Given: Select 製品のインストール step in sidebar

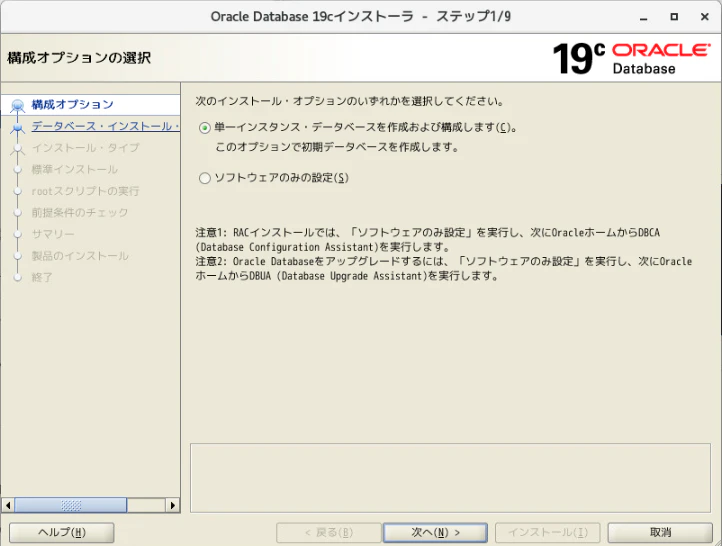Looking at the screenshot, I should tap(80, 256).
